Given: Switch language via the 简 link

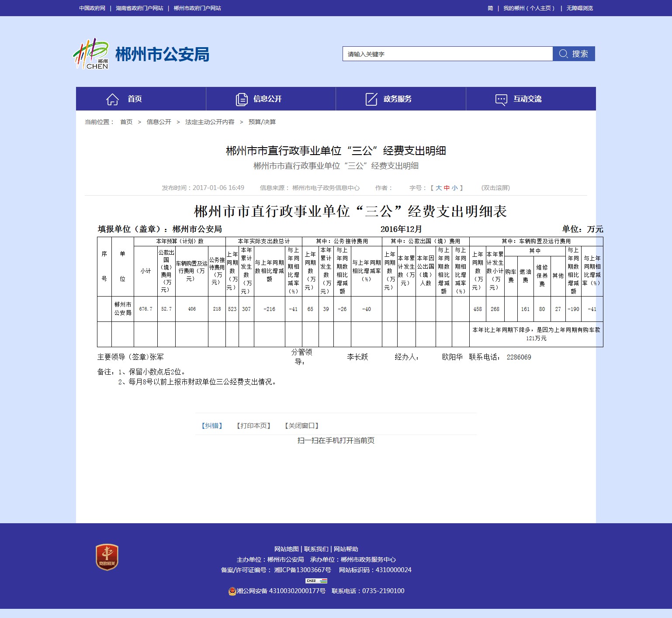Looking at the screenshot, I should [x=490, y=8].
